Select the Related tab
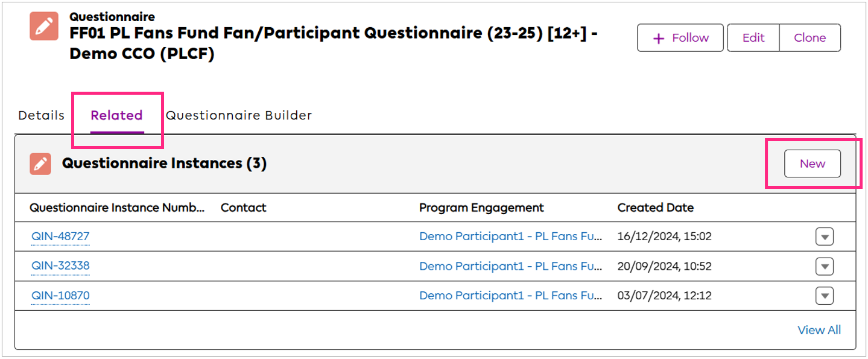This screenshot has width=868, height=359. click(116, 115)
